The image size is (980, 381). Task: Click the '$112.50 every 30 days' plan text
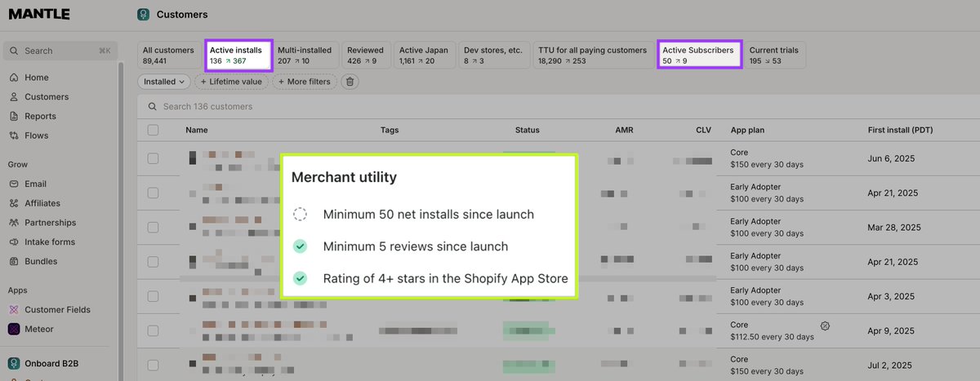[772, 337]
